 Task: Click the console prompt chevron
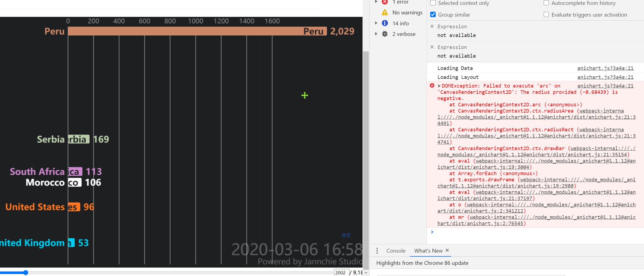pos(432,232)
